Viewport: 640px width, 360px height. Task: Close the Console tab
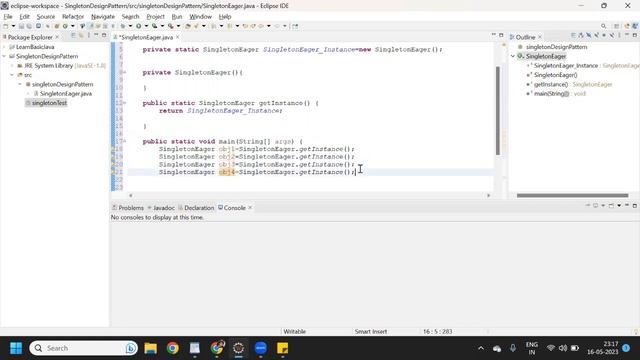(x=250, y=208)
